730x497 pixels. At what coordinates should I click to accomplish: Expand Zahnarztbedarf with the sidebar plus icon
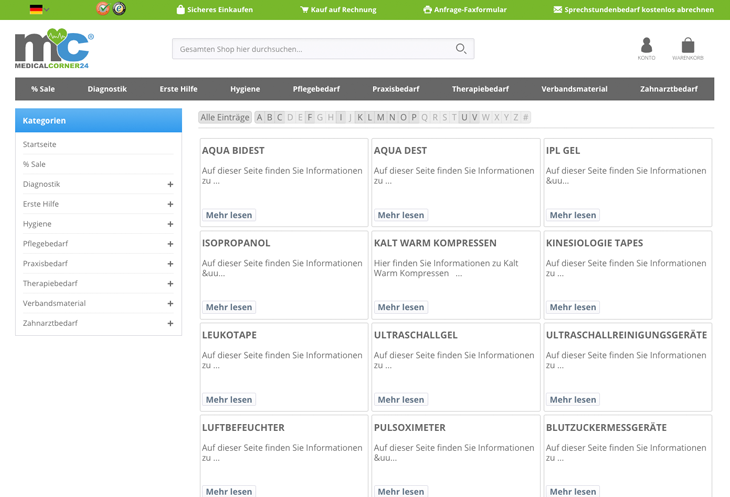[x=170, y=323]
